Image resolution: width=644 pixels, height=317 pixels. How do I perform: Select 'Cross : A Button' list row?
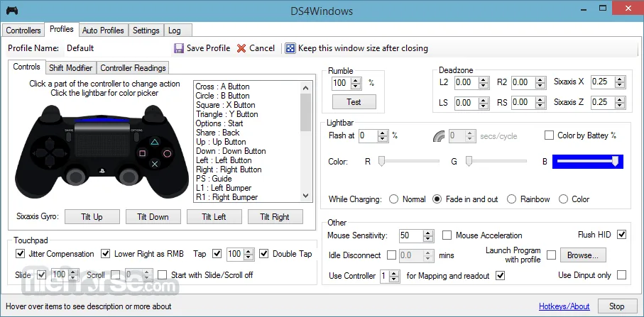(248, 87)
